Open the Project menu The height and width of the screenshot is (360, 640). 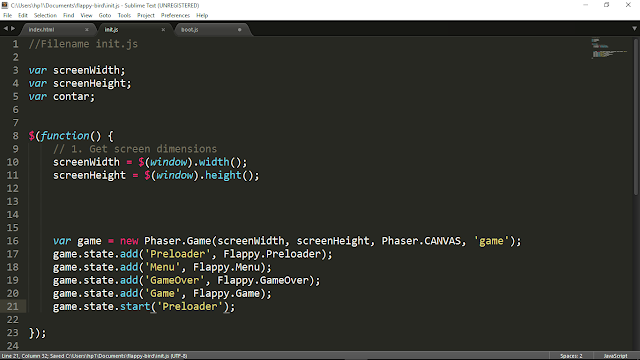click(146, 16)
